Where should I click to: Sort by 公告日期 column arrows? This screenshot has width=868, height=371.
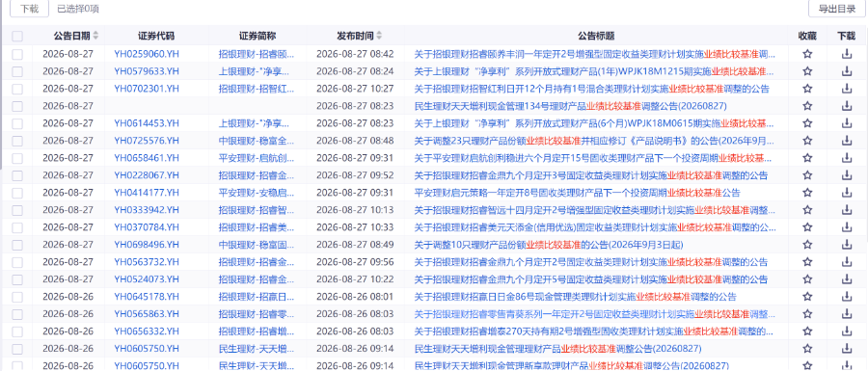(95, 36)
